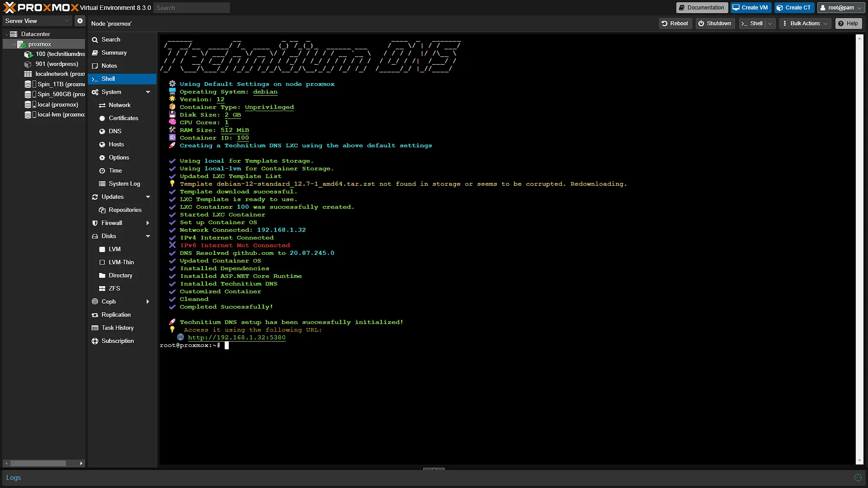
Task: Select localnetwork SDN zone entry
Action: 54,74
